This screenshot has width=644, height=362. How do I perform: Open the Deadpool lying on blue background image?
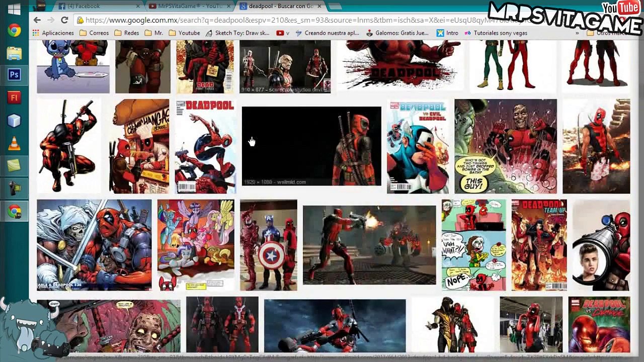[x=335, y=326]
